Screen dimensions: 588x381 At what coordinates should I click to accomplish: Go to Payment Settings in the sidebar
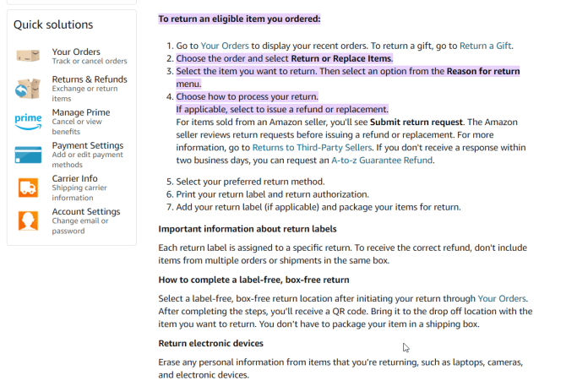[x=87, y=145]
